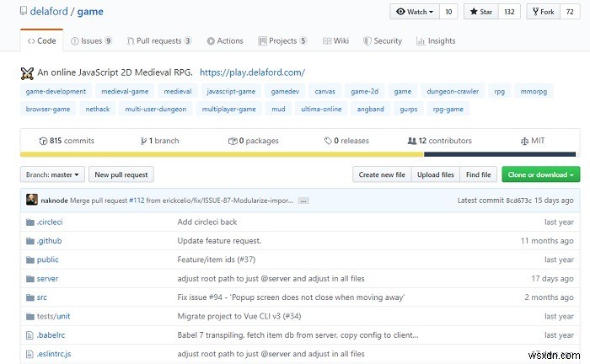Click naknode's avatar thumbnail
This screenshot has height=364, width=590.
[32, 201]
